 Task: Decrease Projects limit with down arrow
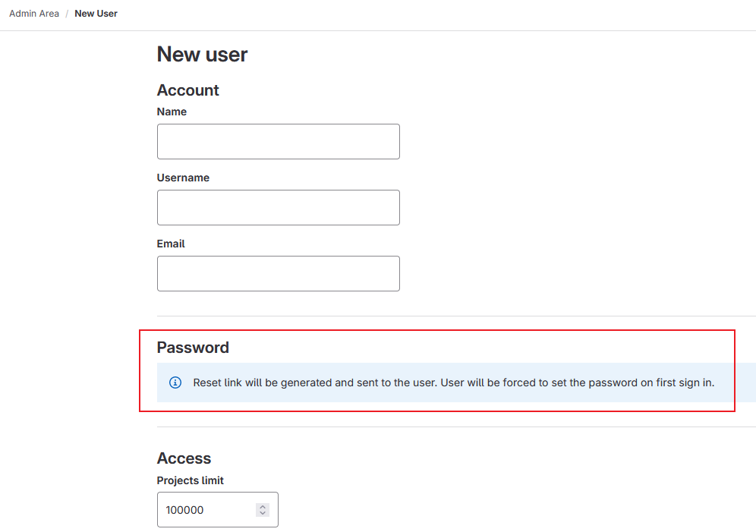tap(263, 514)
